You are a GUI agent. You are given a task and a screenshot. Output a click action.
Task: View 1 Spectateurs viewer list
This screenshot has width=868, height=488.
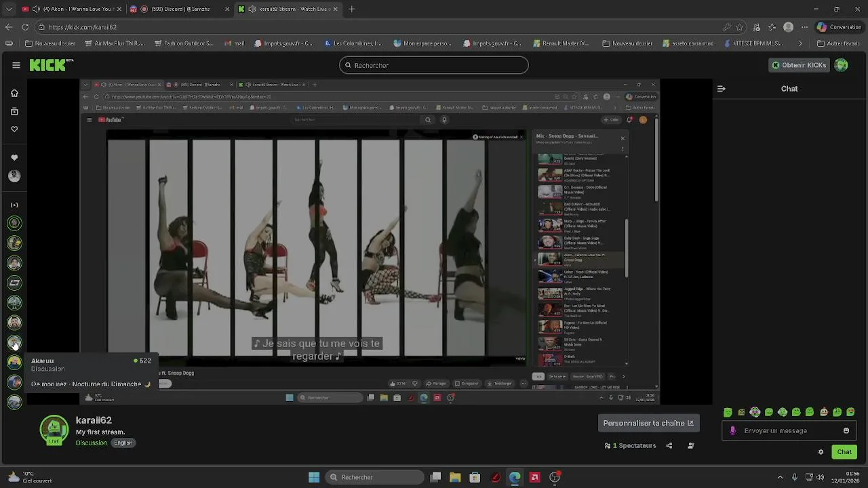[630, 445]
